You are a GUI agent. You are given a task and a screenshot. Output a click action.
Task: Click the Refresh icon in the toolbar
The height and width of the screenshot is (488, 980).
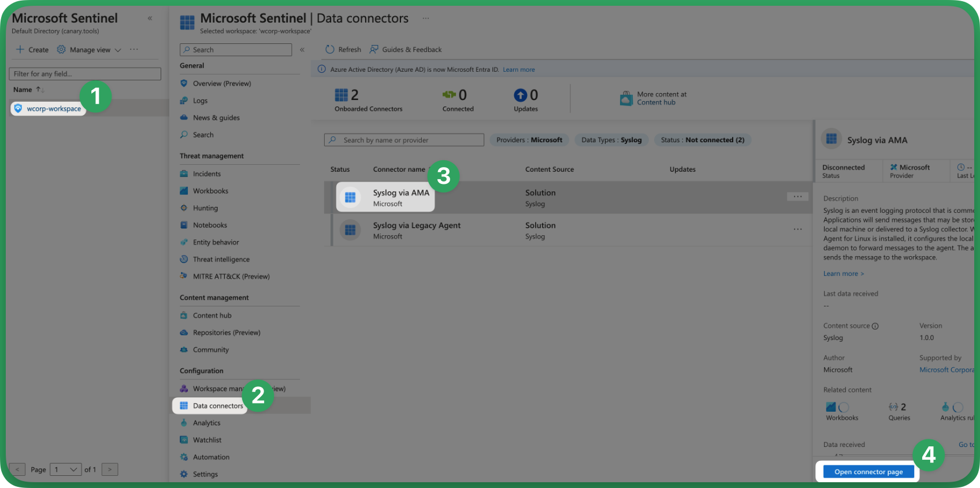330,50
